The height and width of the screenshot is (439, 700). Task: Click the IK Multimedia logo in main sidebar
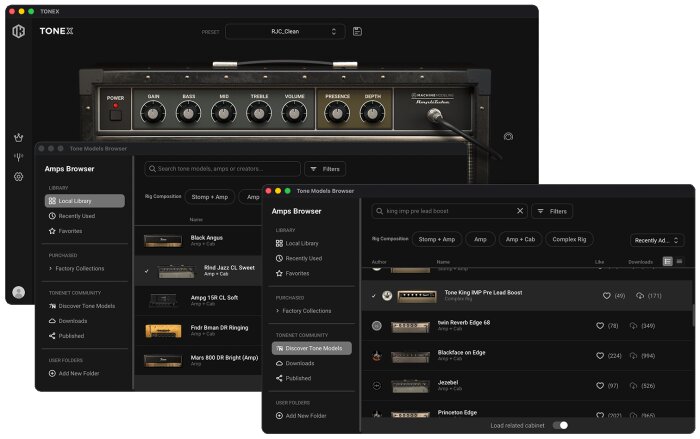(18, 31)
